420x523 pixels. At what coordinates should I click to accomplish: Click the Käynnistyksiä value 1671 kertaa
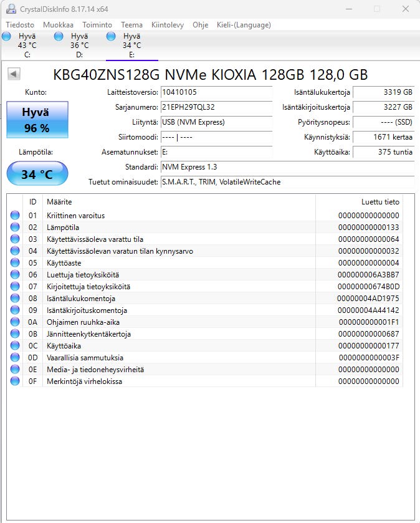(383, 137)
